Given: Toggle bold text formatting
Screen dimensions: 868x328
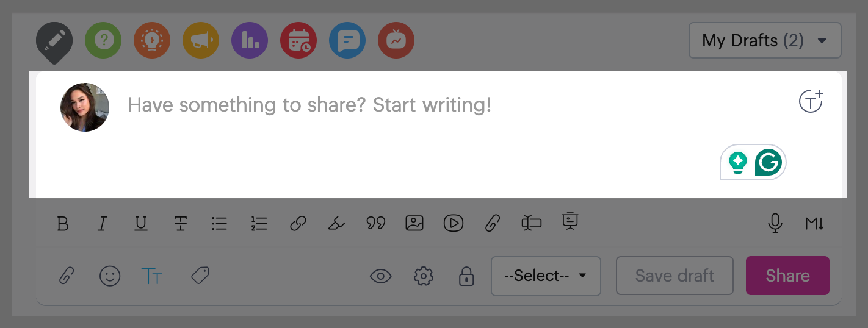Looking at the screenshot, I should pyautogui.click(x=62, y=224).
